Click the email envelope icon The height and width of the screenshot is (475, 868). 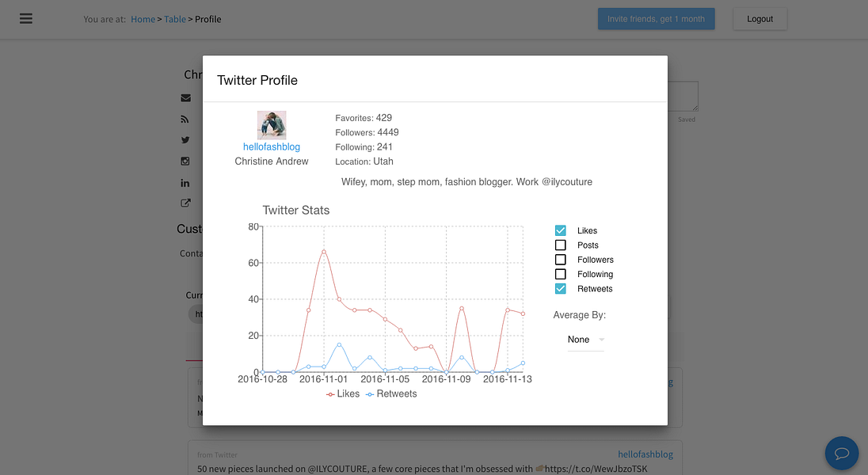coord(185,98)
